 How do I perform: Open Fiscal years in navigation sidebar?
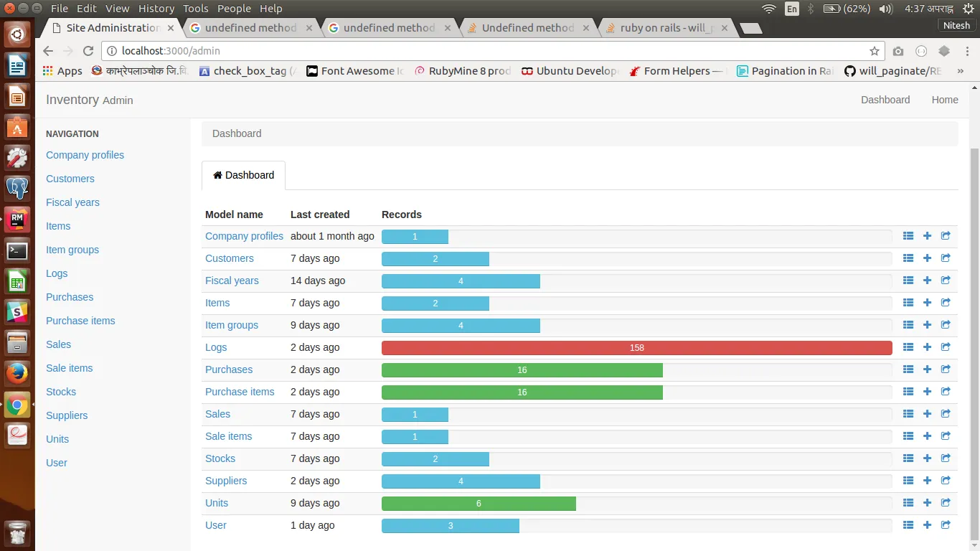pyautogui.click(x=72, y=202)
